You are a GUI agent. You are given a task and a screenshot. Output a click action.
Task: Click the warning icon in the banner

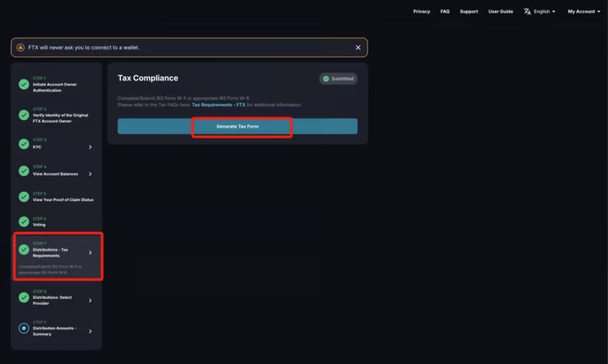(20, 47)
